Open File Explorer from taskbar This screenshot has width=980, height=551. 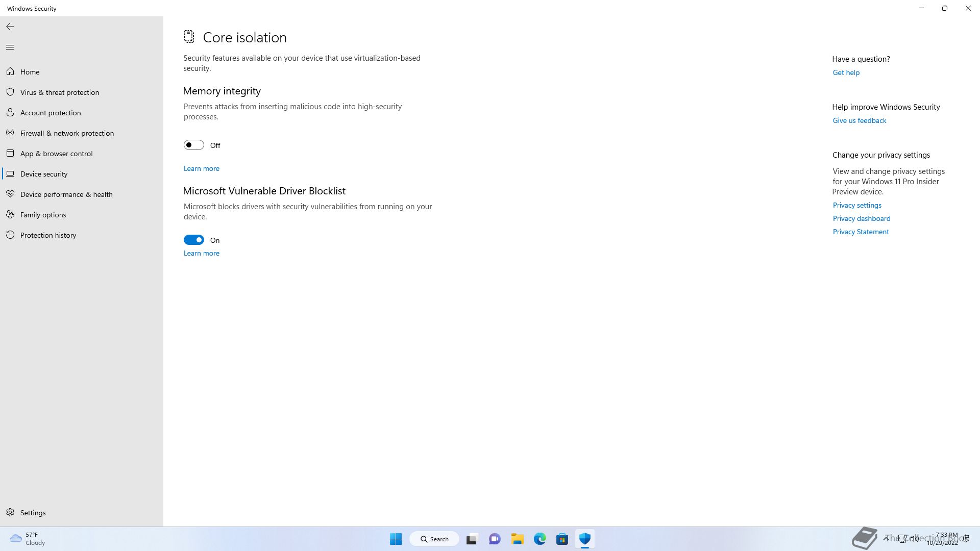pos(517,539)
